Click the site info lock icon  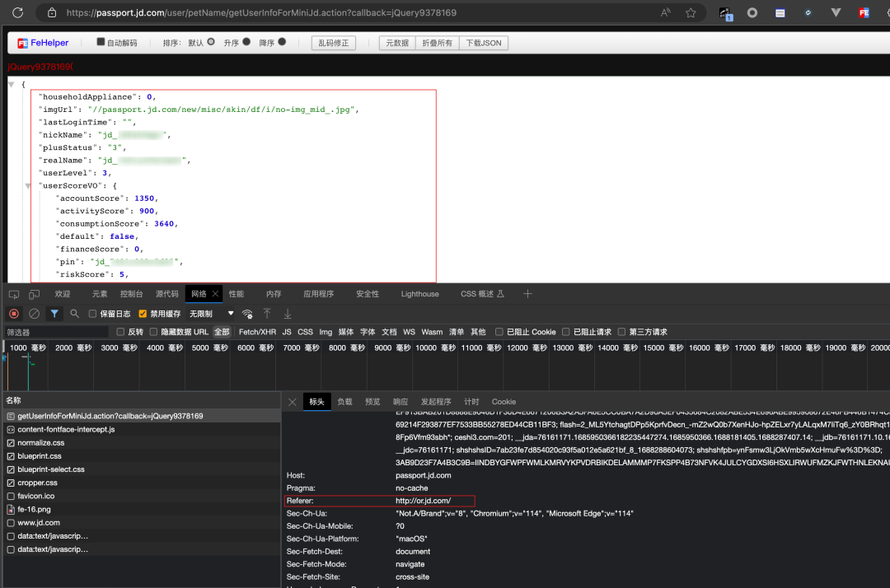[x=52, y=12]
